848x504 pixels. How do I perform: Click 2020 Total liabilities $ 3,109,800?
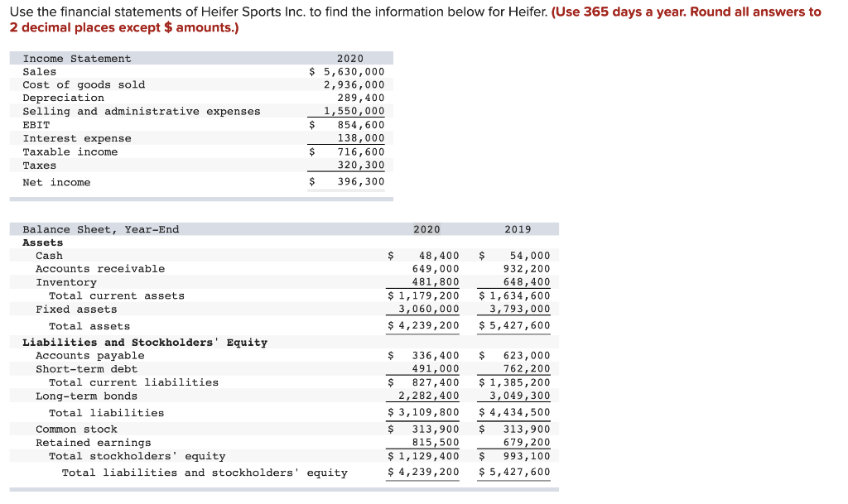(x=423, y=412)
